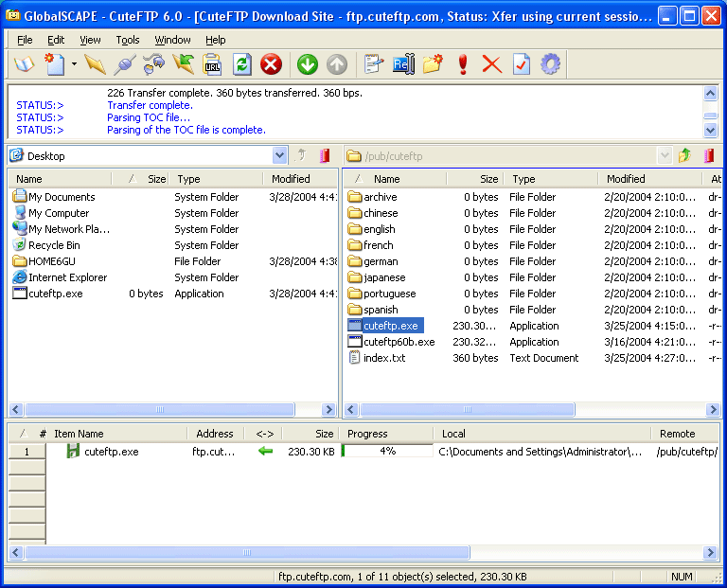Create a new folder with toolbar icon
Image resolution: width=727 pixels, height=588 pixels.
433,64
